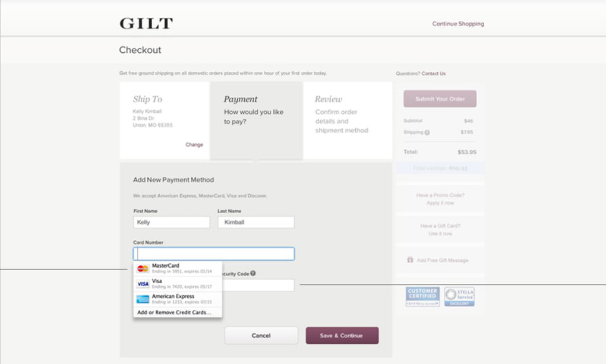Click the Cancel button
606x364 pixels.
pos(261,335)
